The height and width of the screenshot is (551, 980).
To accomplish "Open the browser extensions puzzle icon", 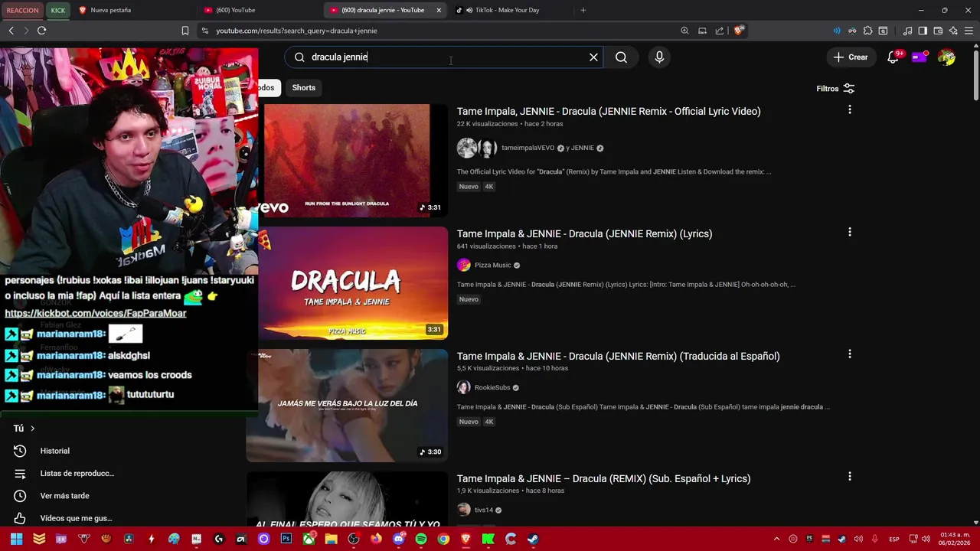I will 867,31.
